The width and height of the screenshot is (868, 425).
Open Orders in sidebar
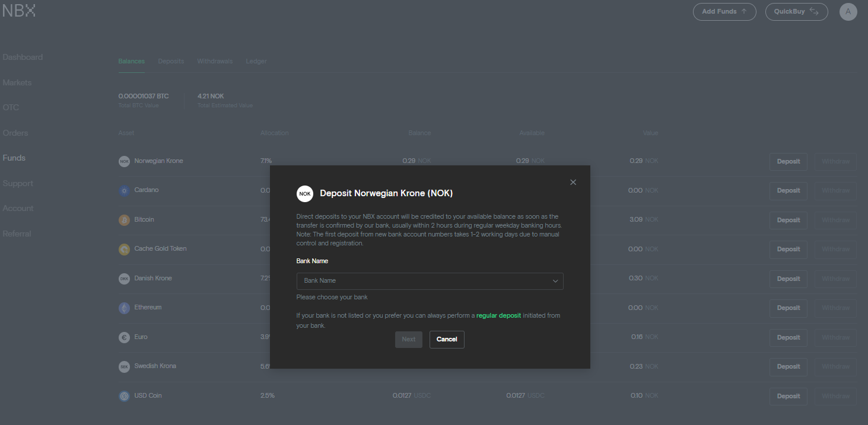click(x=15, y=133)
